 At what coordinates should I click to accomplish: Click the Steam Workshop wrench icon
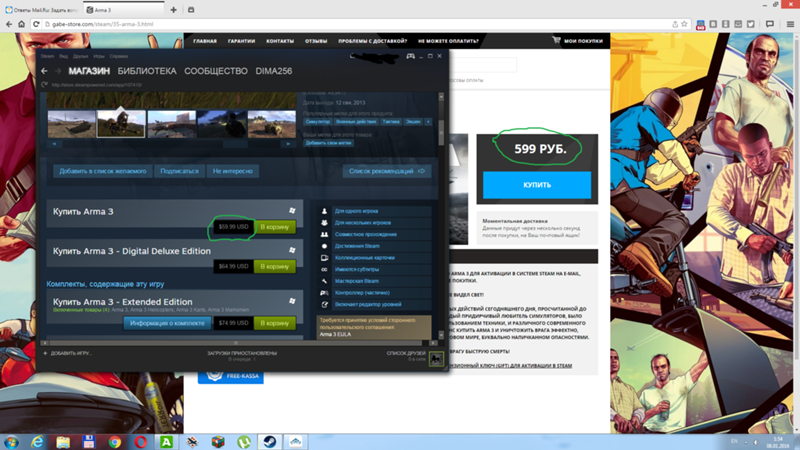click(x=324, y=281)
